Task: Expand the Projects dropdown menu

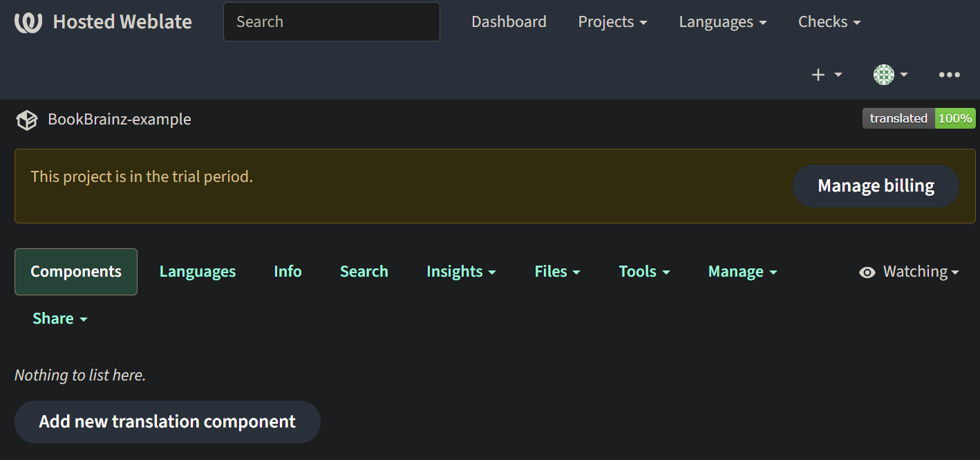Action: point(612,22)
